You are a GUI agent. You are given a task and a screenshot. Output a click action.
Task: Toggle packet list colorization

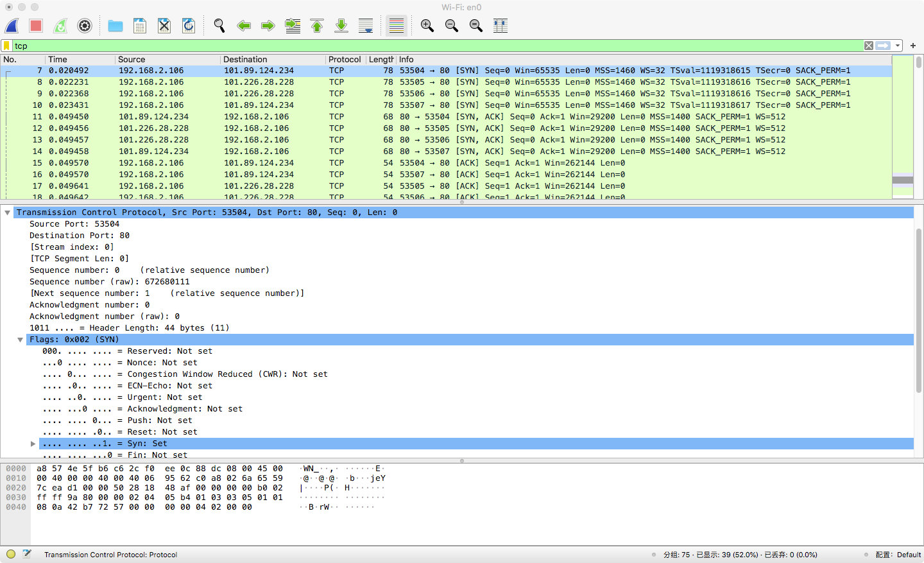(x=397, y=26)
